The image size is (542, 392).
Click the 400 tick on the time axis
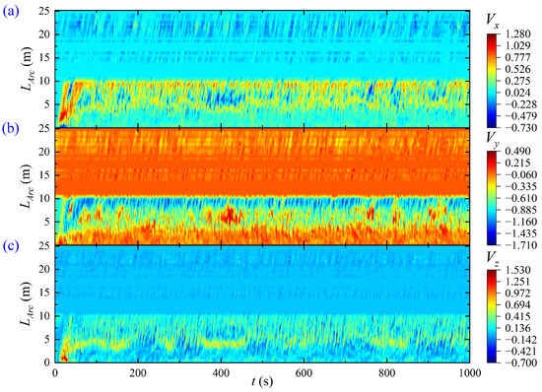coord(221,373)
